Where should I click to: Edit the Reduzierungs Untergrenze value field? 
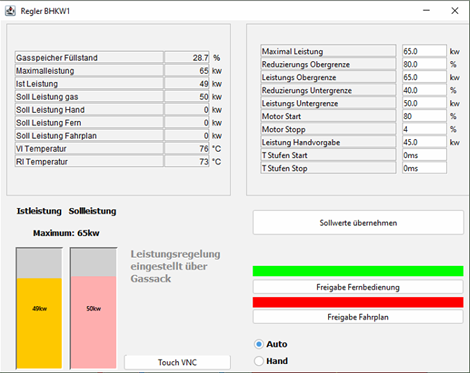click(424, 90)
